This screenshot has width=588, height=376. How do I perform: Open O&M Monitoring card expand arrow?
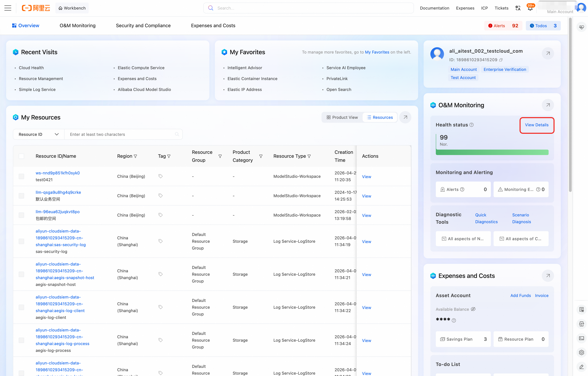click(x=548, y=105)
